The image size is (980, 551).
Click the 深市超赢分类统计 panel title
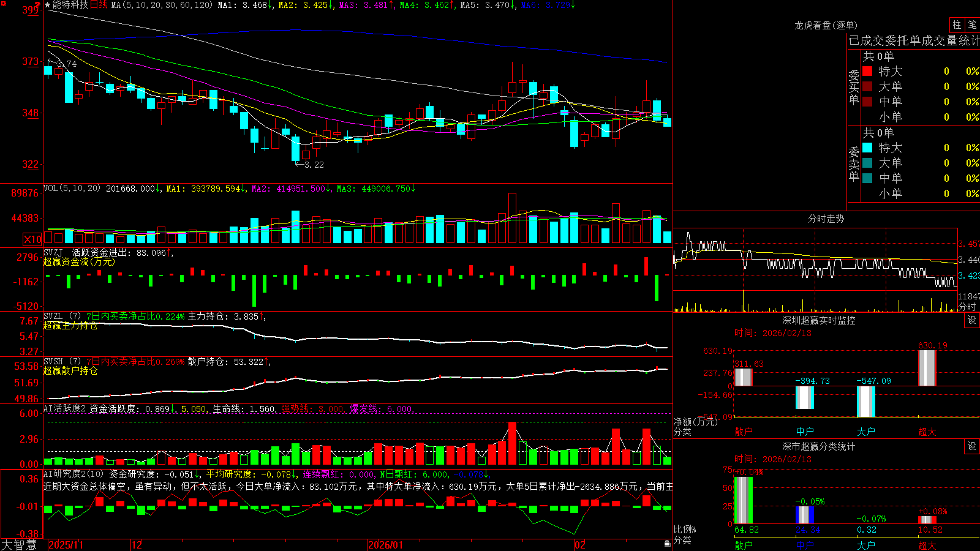tap(819, 446)
